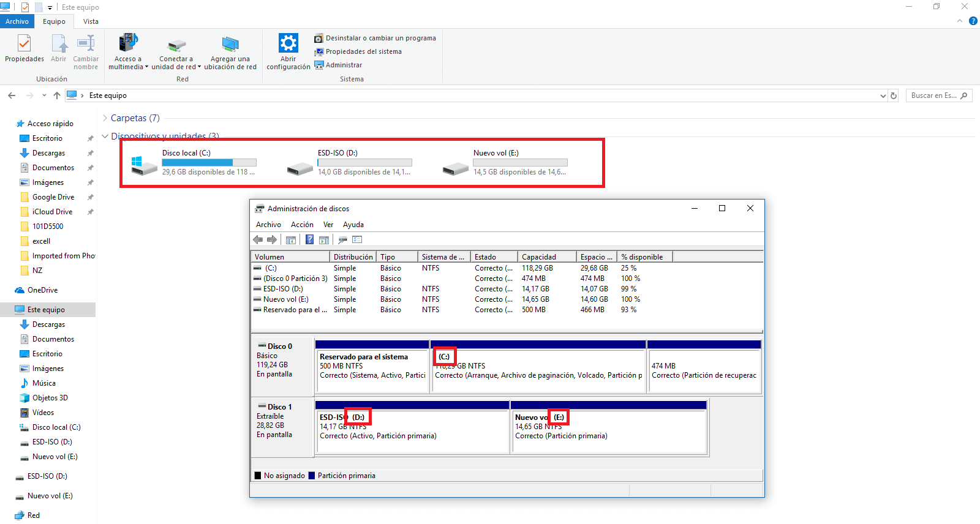Select the ESD-ISO (D:) volume row
This screenshot has height=524, width=980.
(x=507, y=289)
